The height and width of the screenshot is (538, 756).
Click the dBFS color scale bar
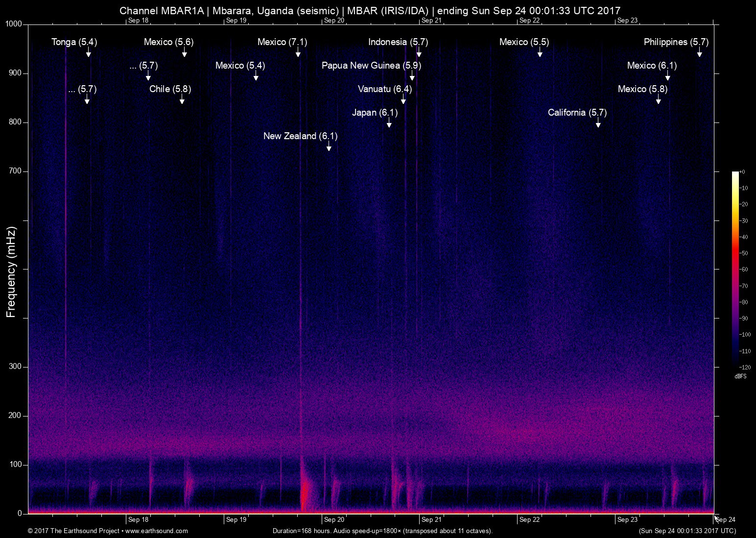click(735, 269)
